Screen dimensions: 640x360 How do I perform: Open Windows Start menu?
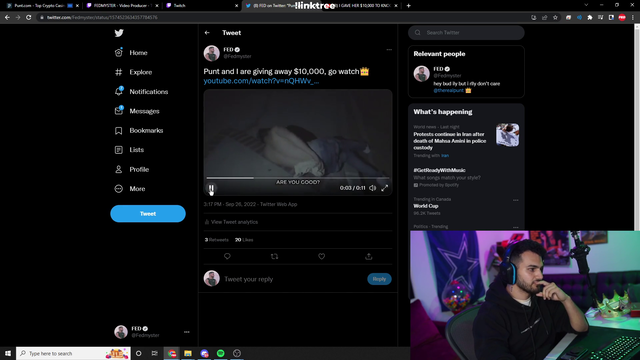pyautogui.click(x=8, y=353)
